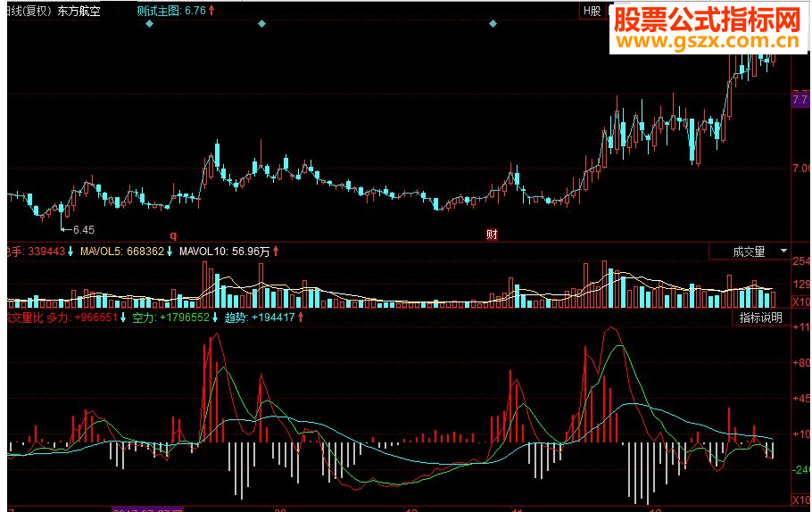
Task: Click the red 财 info marker
Action: pyautogui.click(x=492, y=235)
